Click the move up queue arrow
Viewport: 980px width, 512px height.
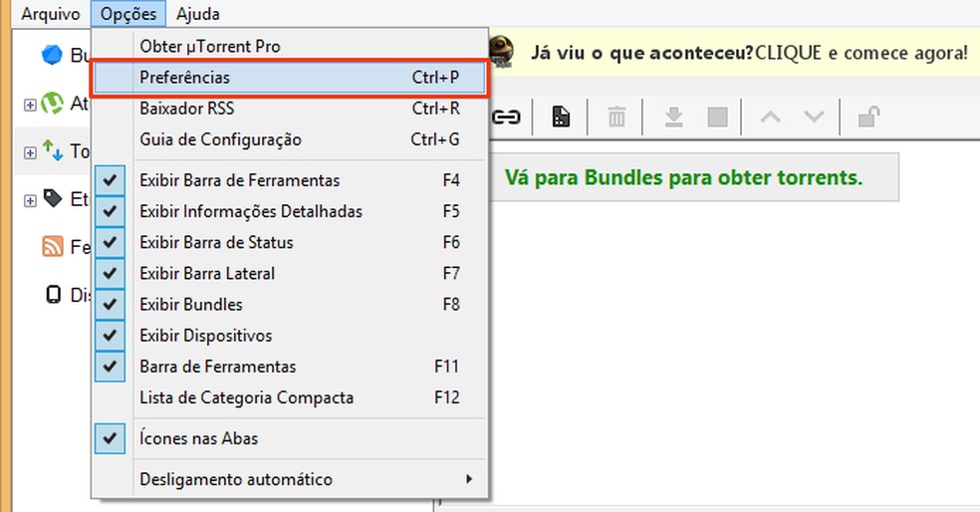point(770,117)
